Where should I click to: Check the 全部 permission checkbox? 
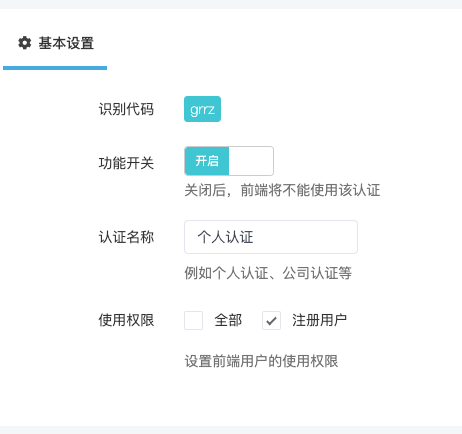[x=193, y=320]
